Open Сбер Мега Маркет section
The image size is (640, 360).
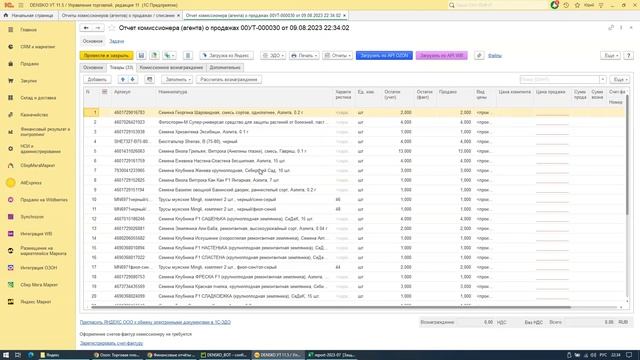[x=39, y=285]
